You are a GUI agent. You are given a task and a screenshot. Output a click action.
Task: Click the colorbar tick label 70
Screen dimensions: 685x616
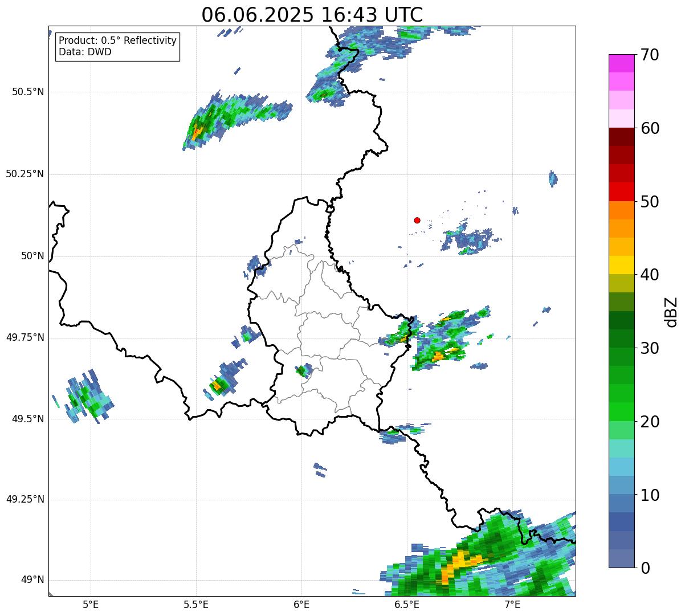650,55
